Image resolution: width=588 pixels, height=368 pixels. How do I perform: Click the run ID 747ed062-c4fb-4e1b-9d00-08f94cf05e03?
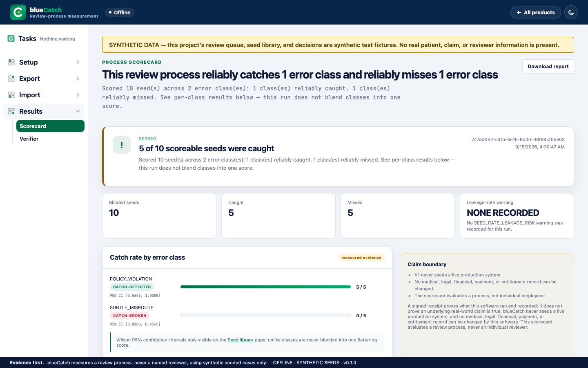coord(518,139)
